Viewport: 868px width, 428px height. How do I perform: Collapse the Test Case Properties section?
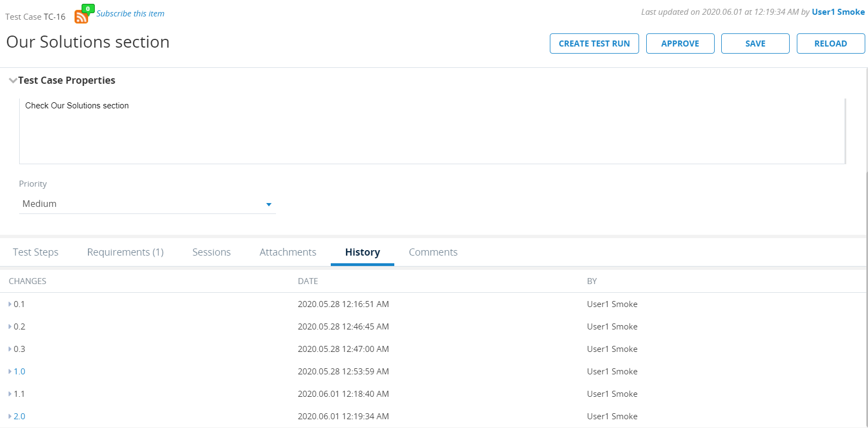point(13,80)
